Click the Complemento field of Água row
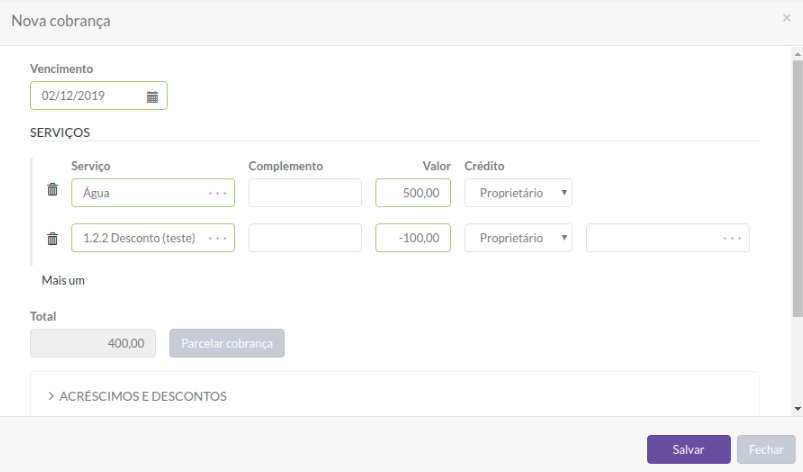The width and height of the screenshot is (803, 472). [305, 193]
